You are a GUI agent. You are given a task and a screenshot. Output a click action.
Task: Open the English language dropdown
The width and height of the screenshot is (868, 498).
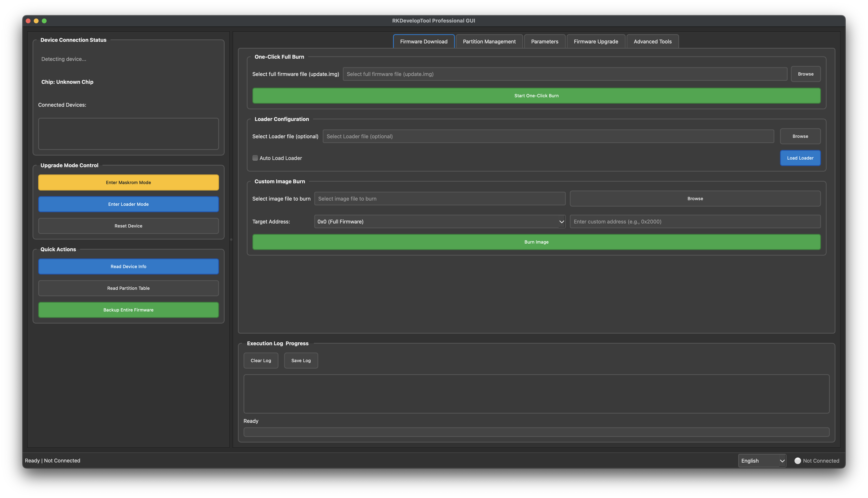pos(762,461)
